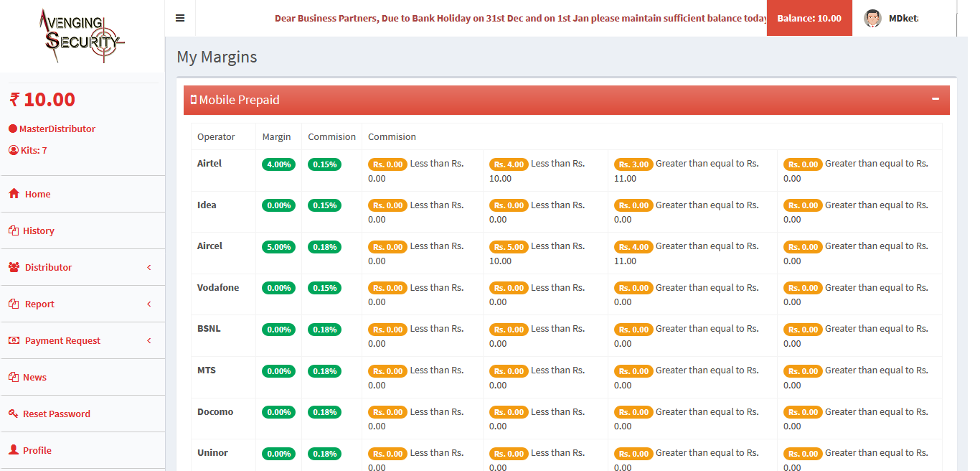Click the scrolling bank holiday notice

[x=521, y=18]
